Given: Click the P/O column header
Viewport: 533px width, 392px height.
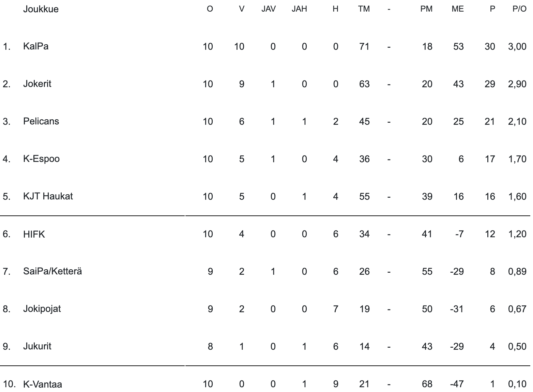Looking at the screenshot, I should (519, 9).
